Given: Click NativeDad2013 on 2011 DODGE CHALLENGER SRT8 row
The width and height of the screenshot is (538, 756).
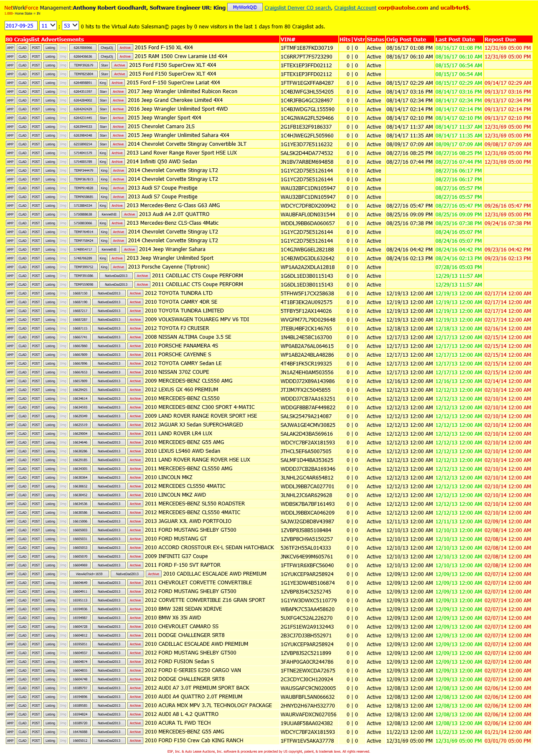Looking at the screenshot, I should pyautogui.click(x=109, y=635).
